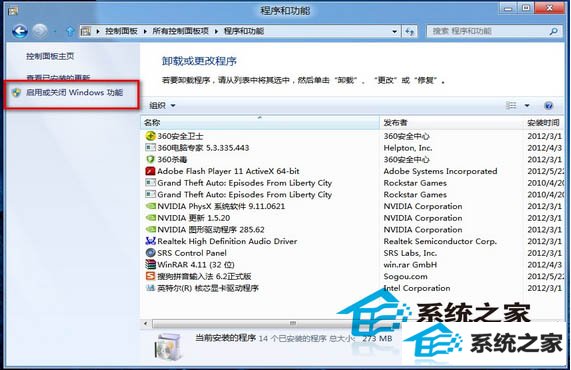Click 所有控制面板项 in the breadcrumb
Image resolution: width=571 pixels, height=370 pixels.
[180, 31]
